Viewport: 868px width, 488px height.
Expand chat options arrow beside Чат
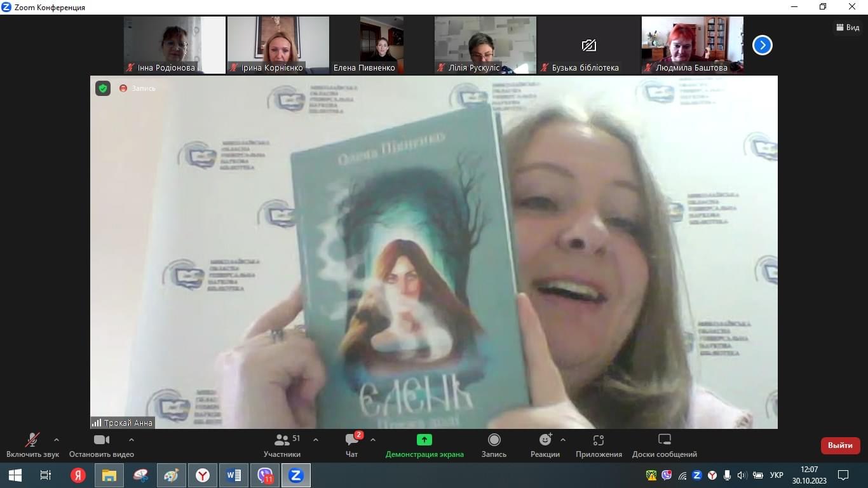[373, 440]
